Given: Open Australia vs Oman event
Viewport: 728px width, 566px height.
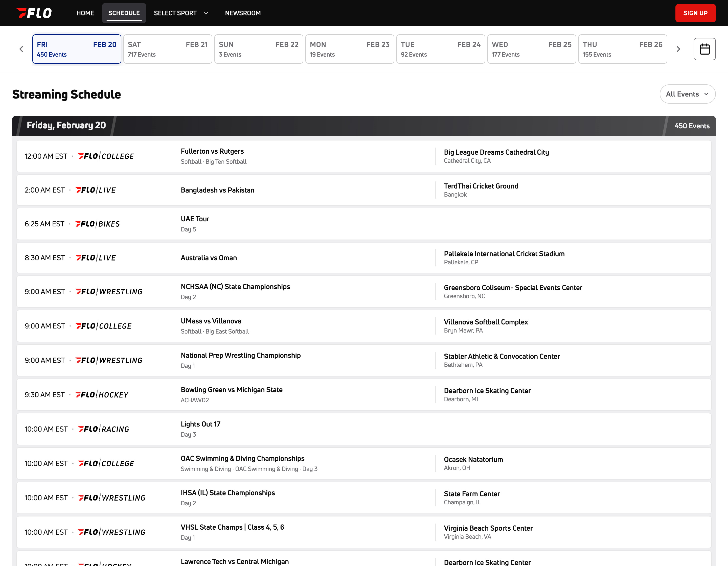Looking at the screenshot, I should point(364,258).
